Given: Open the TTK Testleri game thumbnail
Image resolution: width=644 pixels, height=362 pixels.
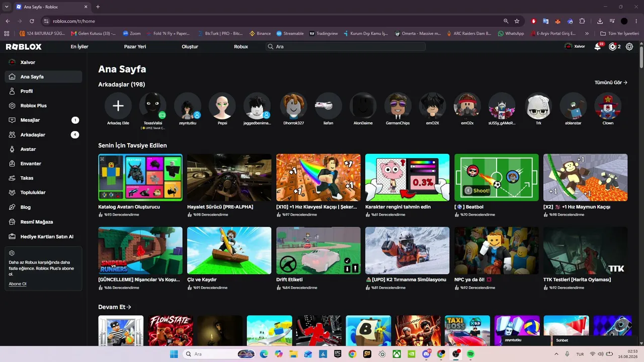Looking at the screenshot, I should click(x=586, y=250).
